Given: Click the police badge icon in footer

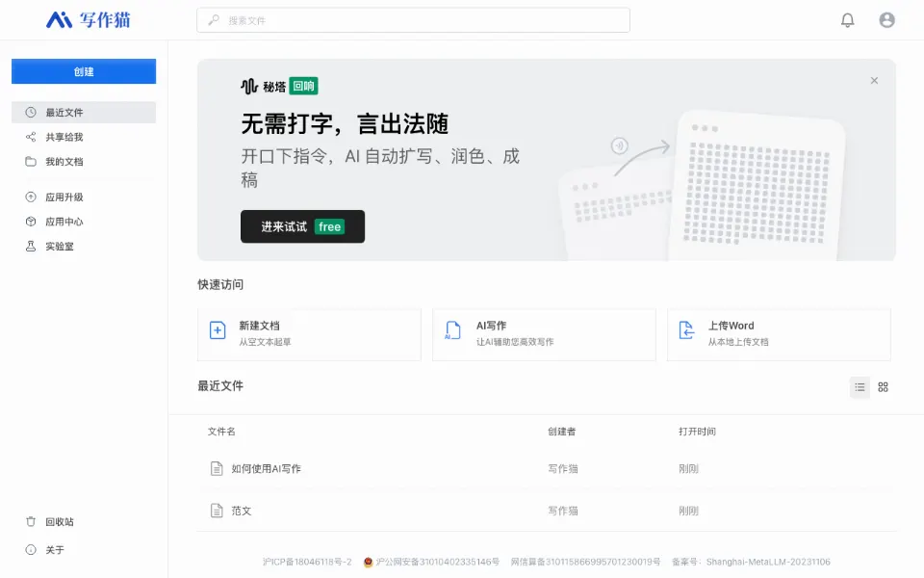Looking at the screenshot, I should 369,562.
